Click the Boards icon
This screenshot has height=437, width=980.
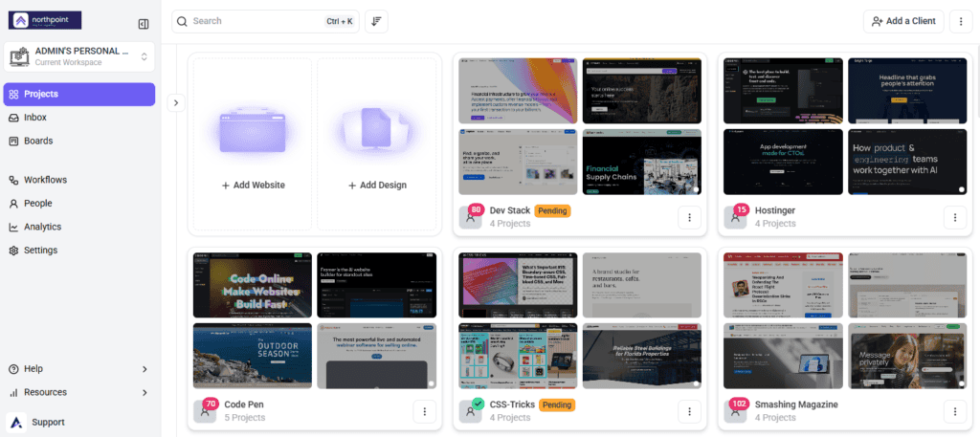coord(13,142)
